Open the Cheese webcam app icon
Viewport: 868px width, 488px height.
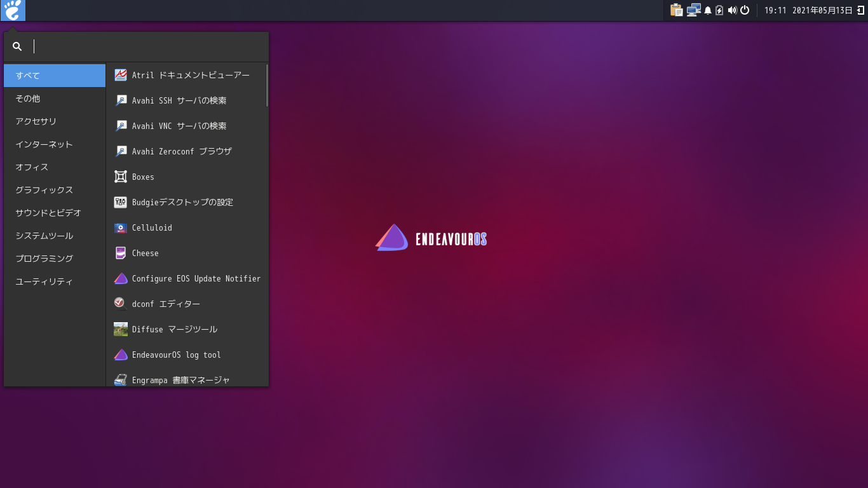click(x=120, y=253)
